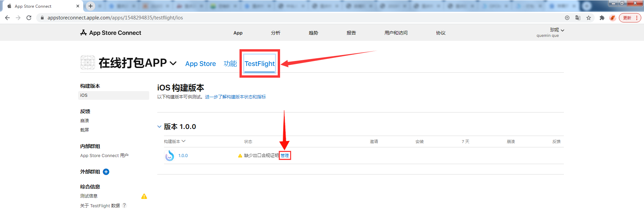Open 关于 TestFlight 数据 link
644x217 pixels.
pos(100,206)
